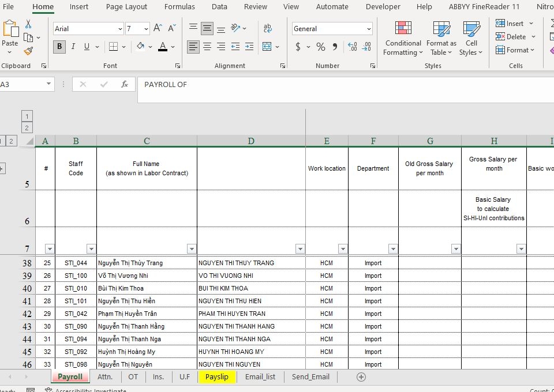The width and height of the screenshot is (554, 392).
Task: Open the Page Layout ribbon tab
Action: tap(126, 7)
